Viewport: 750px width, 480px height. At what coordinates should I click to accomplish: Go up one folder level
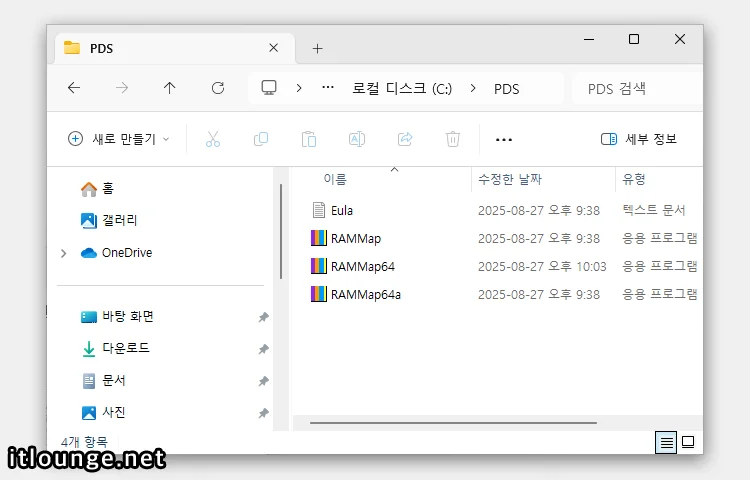(169, 87)
